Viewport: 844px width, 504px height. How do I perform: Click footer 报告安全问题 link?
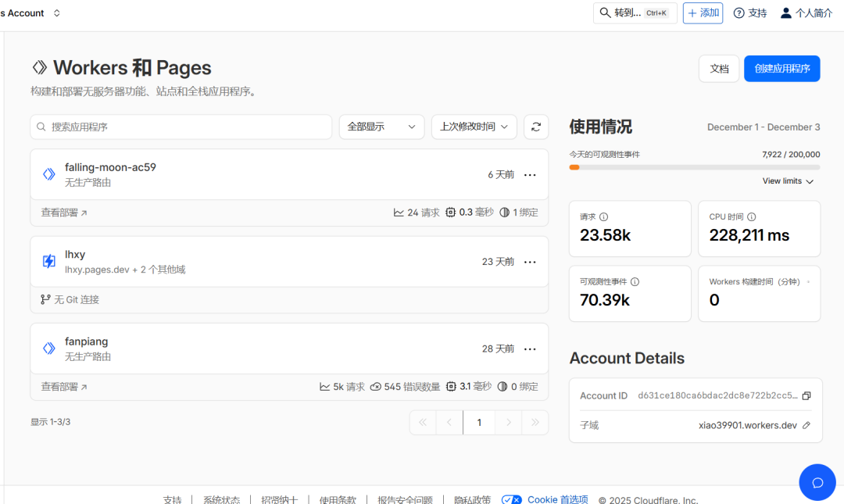tap(405, 499)
